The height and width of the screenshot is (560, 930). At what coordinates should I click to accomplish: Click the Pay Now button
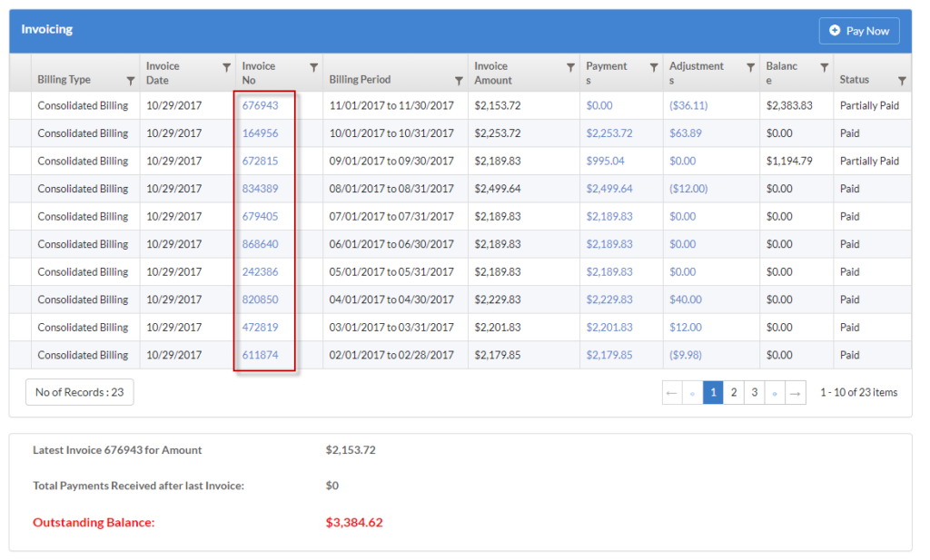tap(859, 30)
